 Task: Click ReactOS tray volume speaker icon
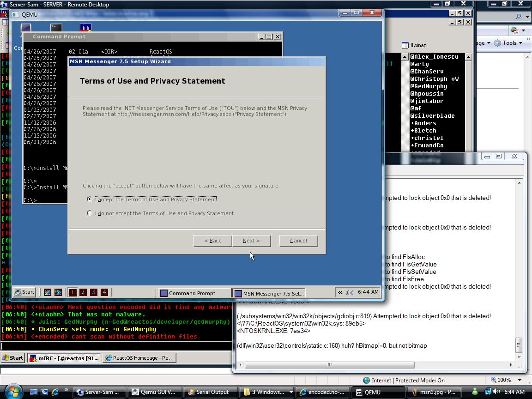(349, 292)
